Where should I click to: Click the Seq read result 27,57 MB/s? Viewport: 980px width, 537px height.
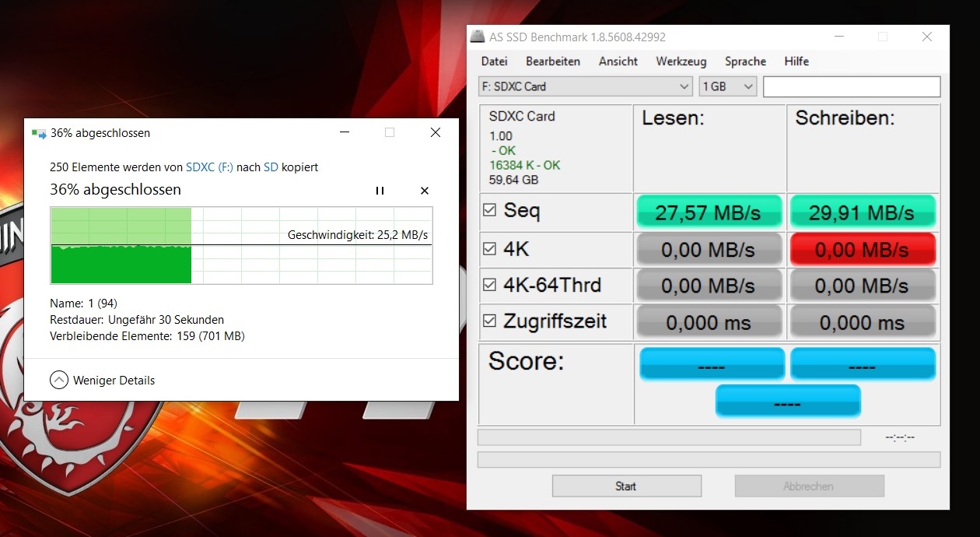(x=709, y=212)
